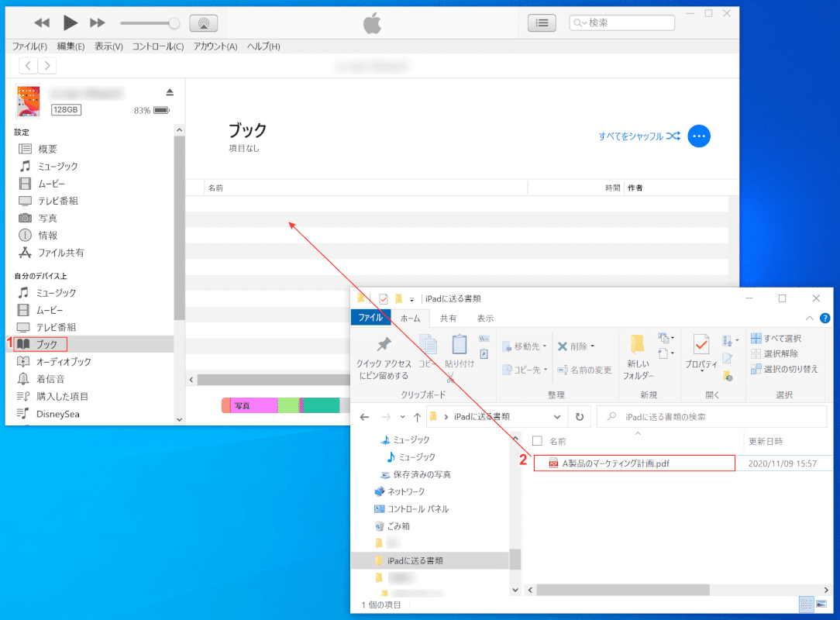
Task: Click the pink 写真 storage bar segment
Action: pos(254,405)
